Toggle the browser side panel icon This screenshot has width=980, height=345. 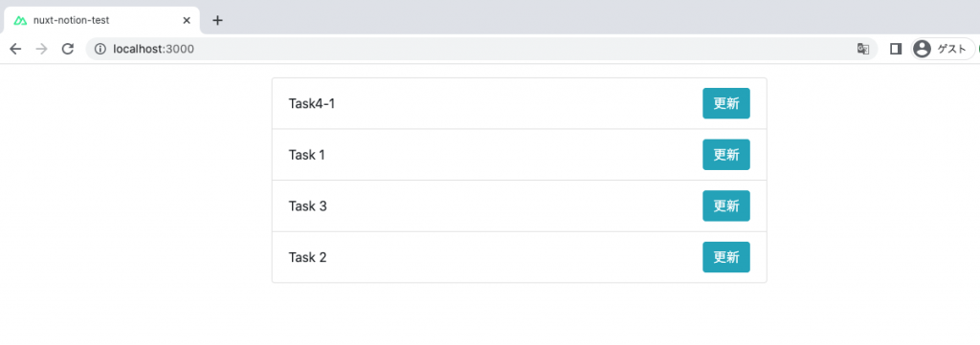click(896, 50)
